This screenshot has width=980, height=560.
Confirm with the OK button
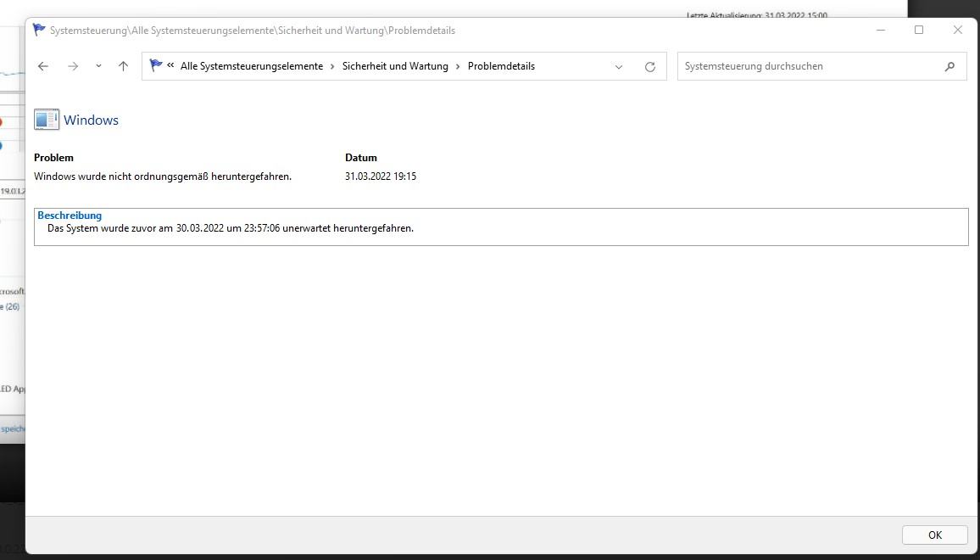(x=935, y=535)
